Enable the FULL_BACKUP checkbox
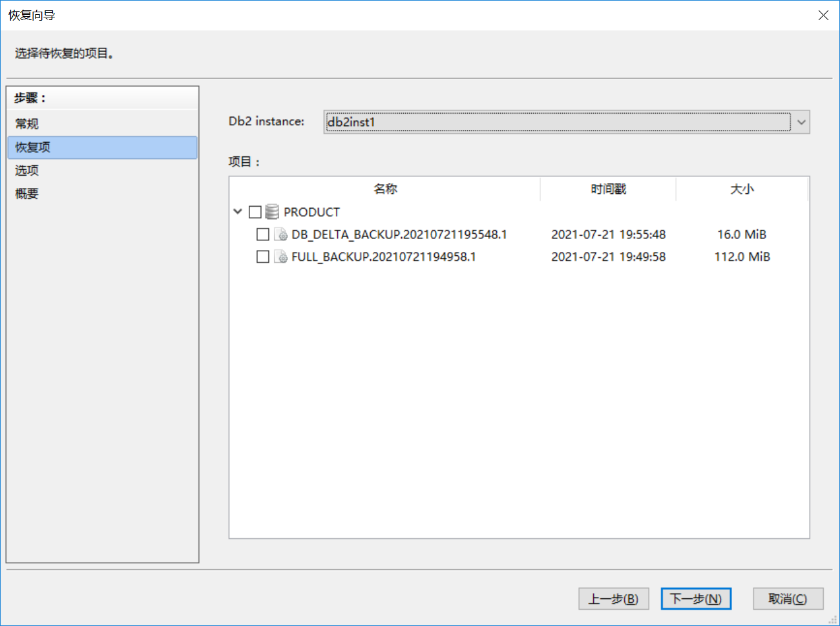840x626 pixels. (x=263, y=257)
